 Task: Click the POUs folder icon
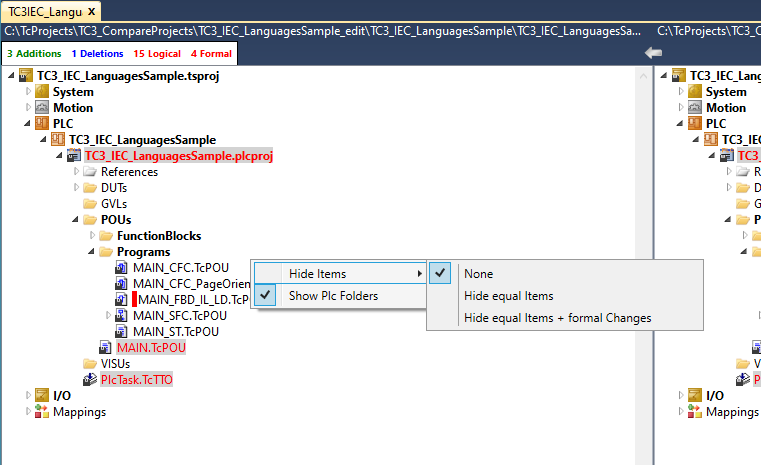[x=90, y=220]
